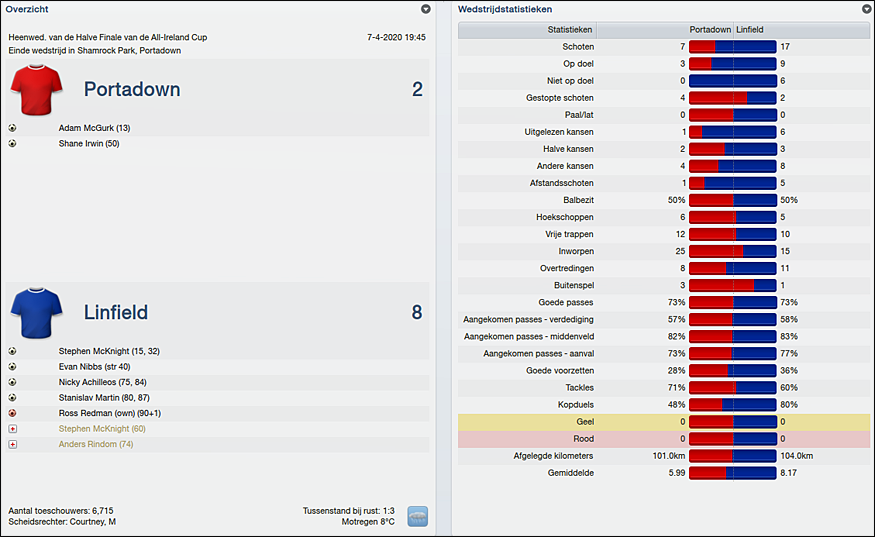Click the goal icon beside Evan Nibbs

(12, 367)
